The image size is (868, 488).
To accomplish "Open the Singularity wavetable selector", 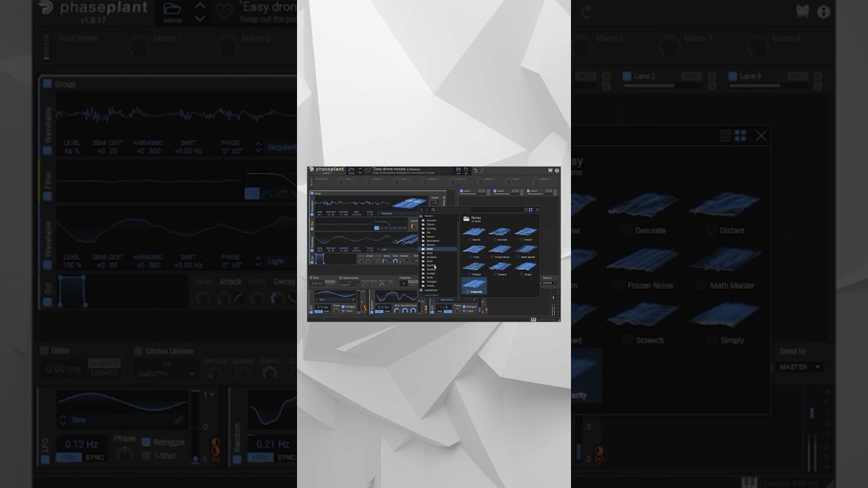I will (x=397, y=213).
